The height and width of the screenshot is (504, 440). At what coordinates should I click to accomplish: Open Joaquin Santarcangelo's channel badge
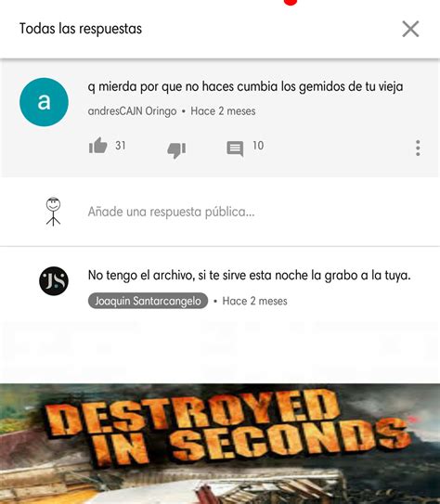click(x=148, y=301)
